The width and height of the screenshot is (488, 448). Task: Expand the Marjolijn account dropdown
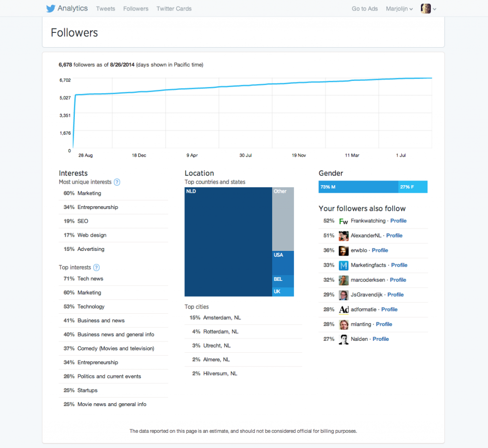click(400, 9)
